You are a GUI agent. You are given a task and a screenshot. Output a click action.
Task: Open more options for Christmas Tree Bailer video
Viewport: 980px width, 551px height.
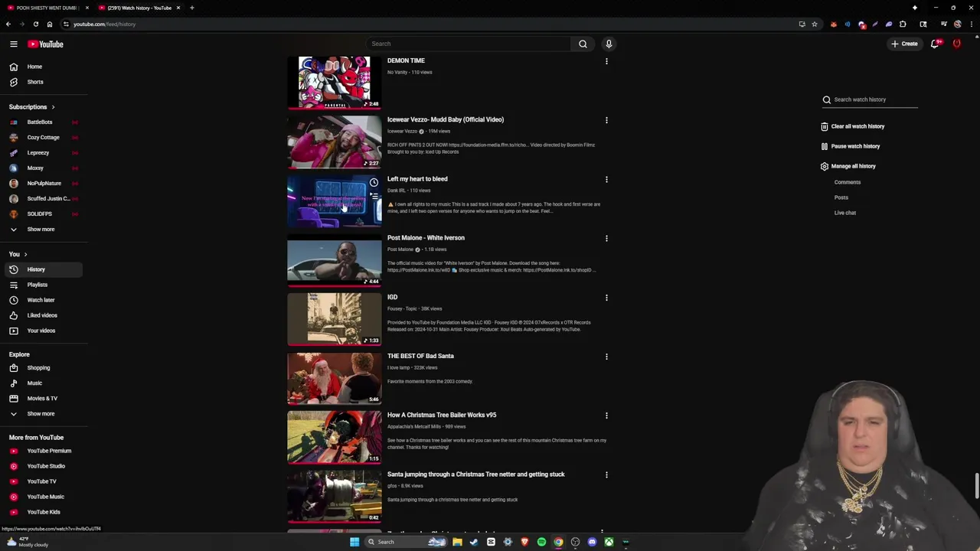tap(606, 416)
